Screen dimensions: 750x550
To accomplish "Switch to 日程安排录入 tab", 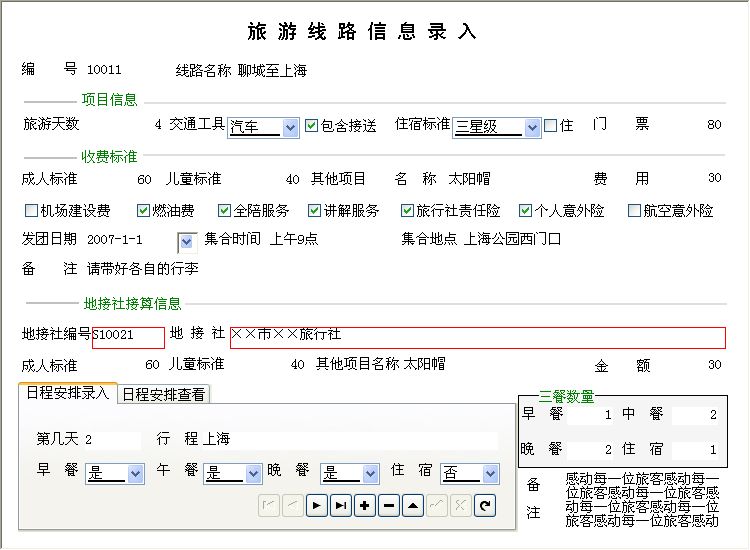I will coord(68,393).
